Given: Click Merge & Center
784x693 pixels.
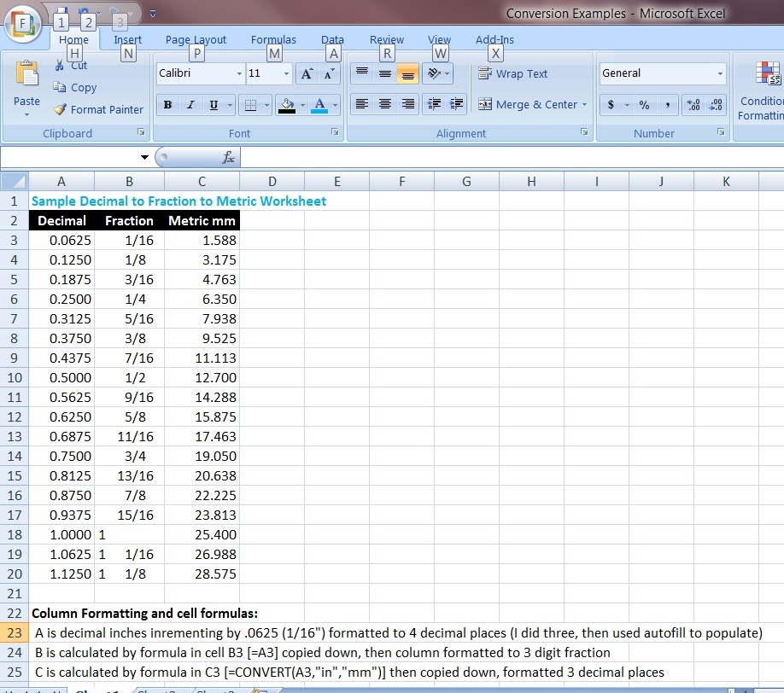Looking at the screenshot, I should [x=528, y=104].
